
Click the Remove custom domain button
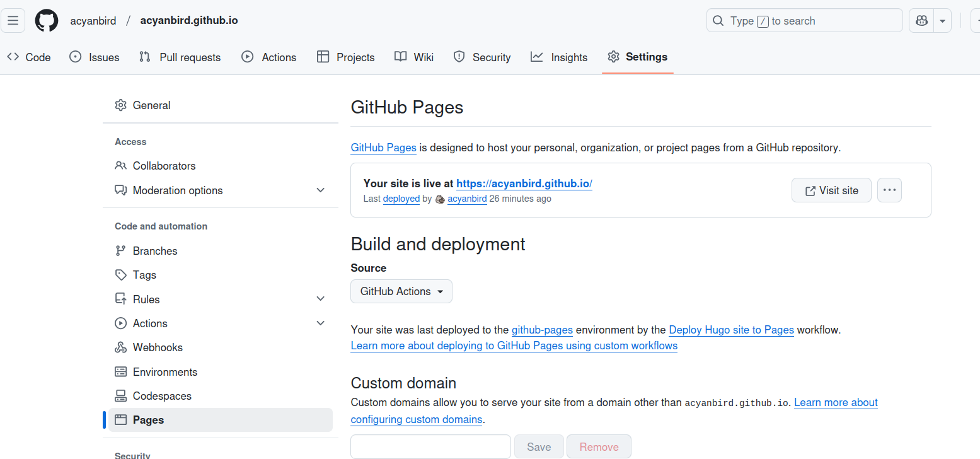coord(599,447)
